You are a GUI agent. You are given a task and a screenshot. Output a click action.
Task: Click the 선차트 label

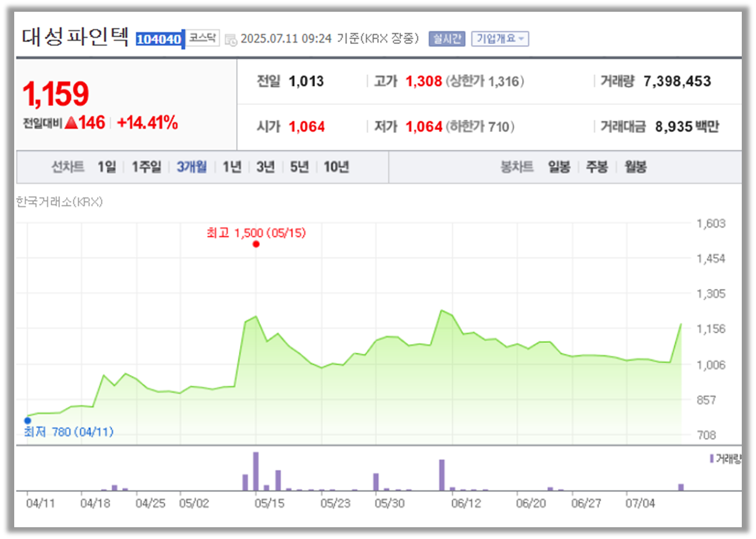(67, 166)
